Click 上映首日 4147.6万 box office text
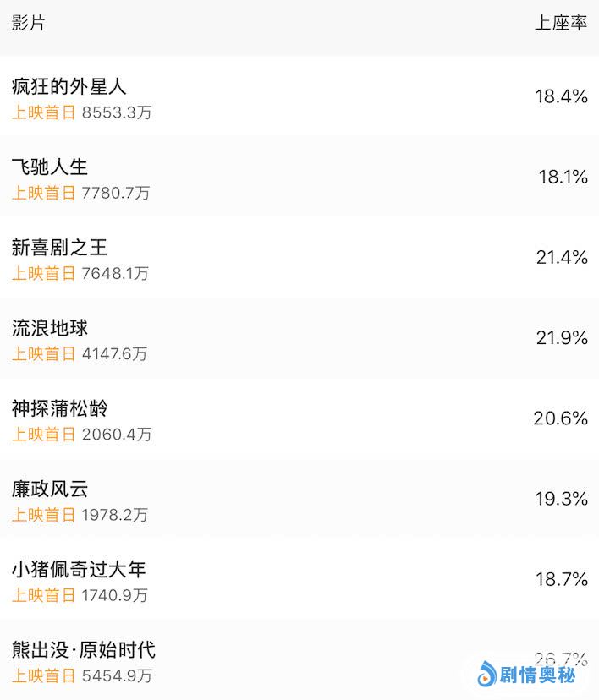The height and width of the screenshot is (700, 599). click(x=80, y=353)
